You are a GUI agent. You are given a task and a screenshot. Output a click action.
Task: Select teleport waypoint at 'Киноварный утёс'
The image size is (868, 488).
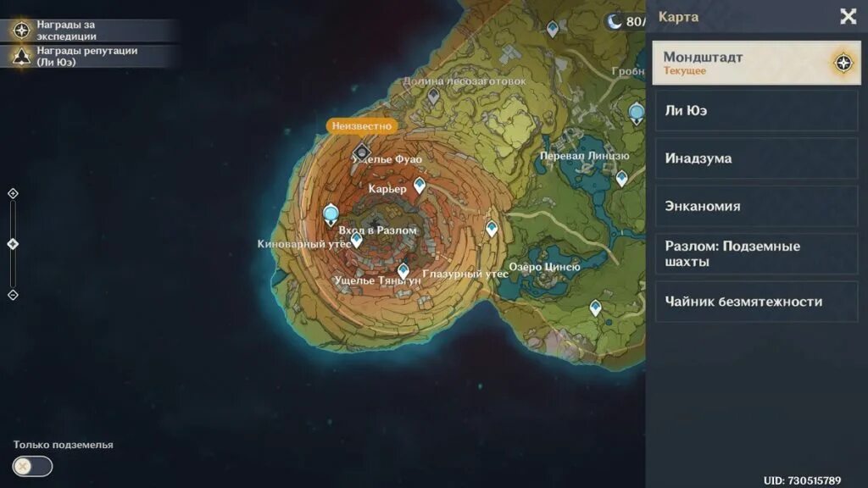[x=357, y=240]
